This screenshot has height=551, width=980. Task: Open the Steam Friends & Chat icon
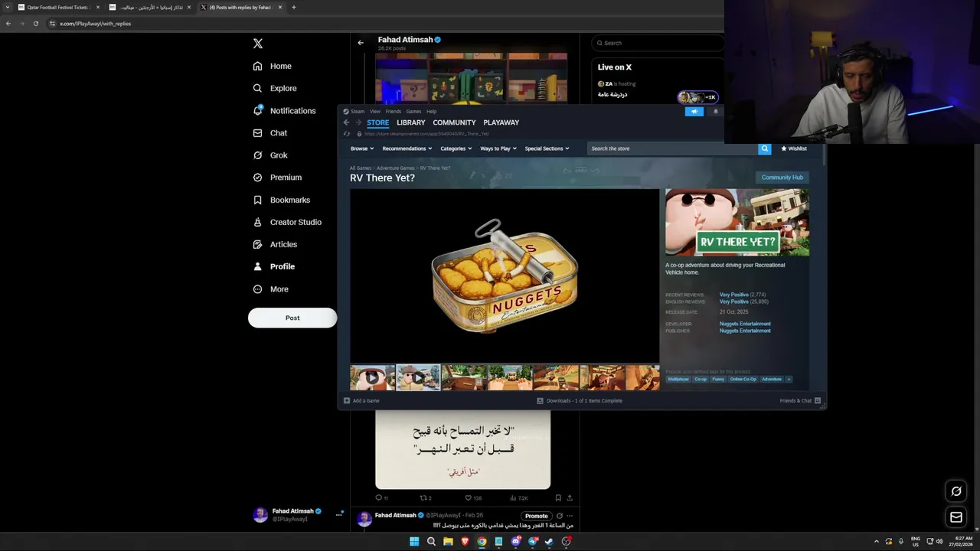[818, 401]
